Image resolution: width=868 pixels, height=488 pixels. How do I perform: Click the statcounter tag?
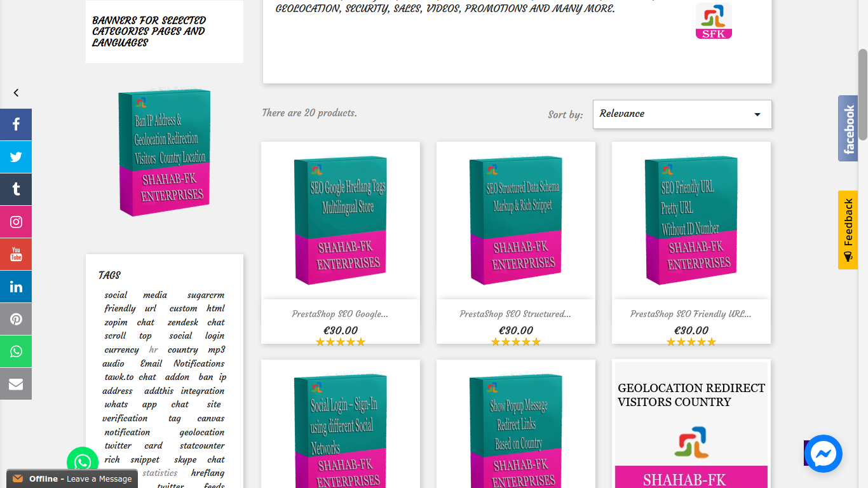click(x=202, y=445)
